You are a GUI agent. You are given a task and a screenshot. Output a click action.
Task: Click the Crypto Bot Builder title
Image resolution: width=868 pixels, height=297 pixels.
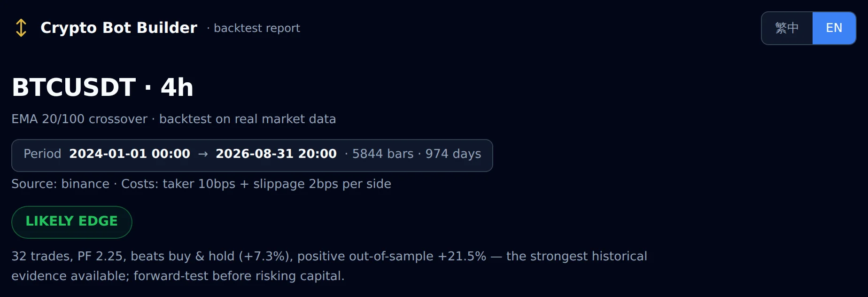coord(119,28)
